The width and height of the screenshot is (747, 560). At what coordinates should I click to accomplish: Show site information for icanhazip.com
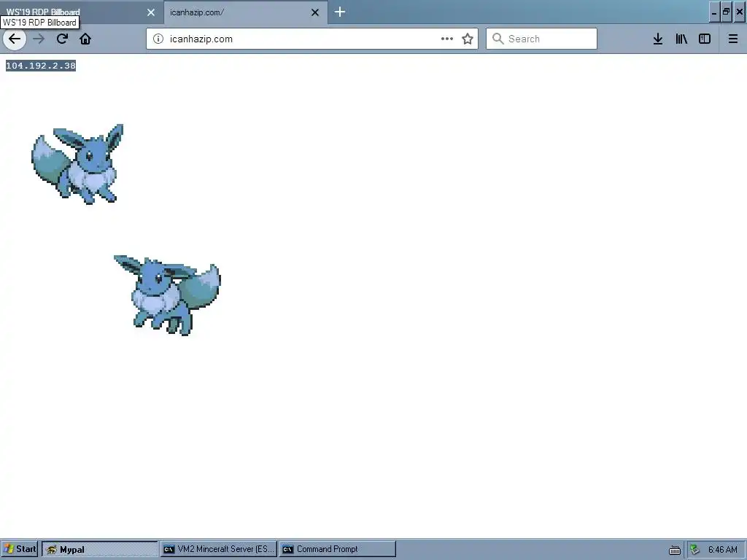click(158, 39)
